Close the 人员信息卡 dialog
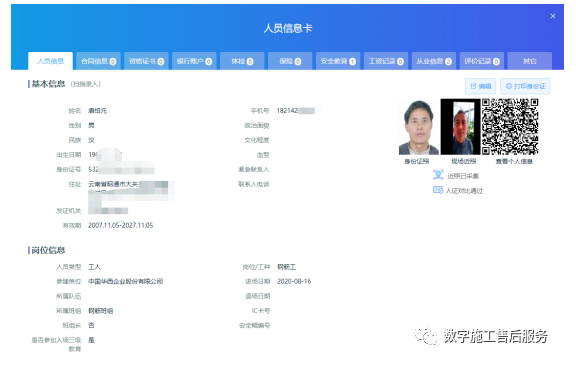Viewport: 576px width, 376px height. (x=553, y=16)
